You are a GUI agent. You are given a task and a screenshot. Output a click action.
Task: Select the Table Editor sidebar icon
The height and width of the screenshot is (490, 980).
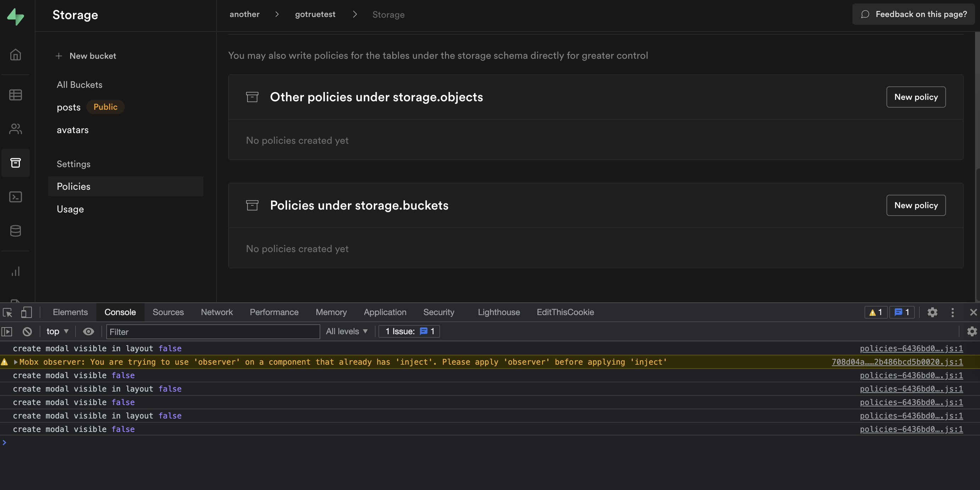tap(16, 95)
